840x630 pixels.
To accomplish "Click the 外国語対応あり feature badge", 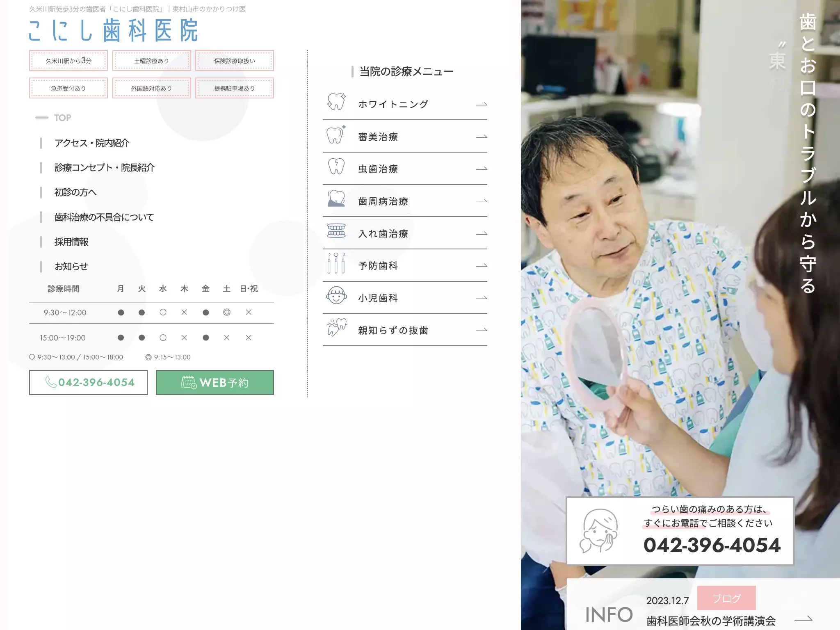I will pos(152,88).
